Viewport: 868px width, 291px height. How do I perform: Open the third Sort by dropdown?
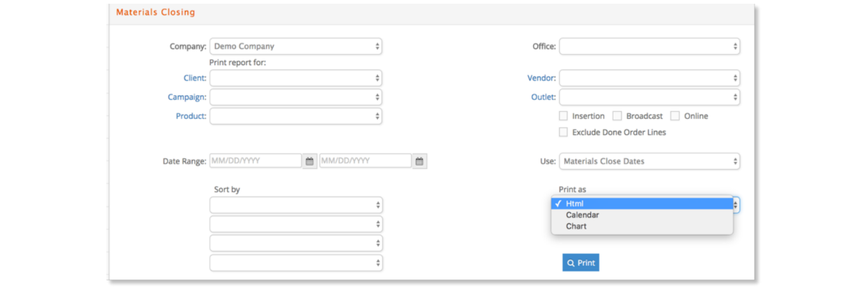pyautogui.click(x=296, y=243)
